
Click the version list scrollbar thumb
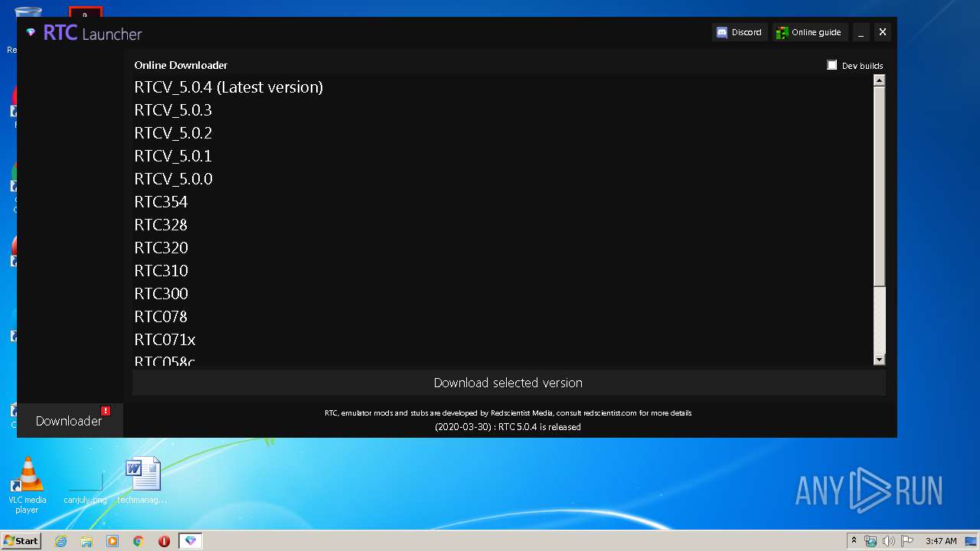coord(879,186)
